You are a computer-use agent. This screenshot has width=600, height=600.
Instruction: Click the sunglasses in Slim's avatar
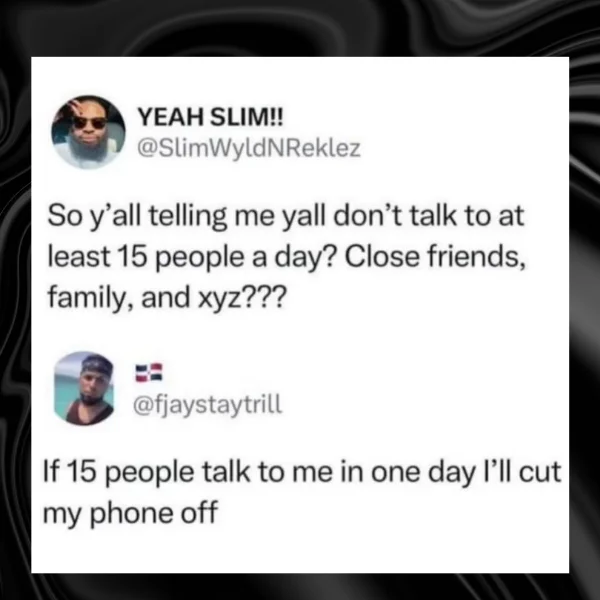coord(90,123)
